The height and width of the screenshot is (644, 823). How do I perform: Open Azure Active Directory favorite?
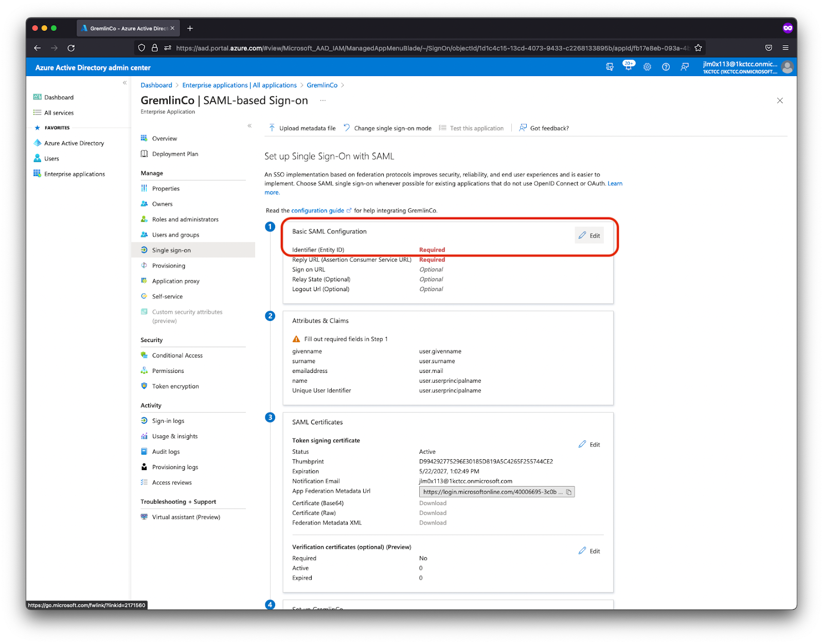tap(74, 143)
